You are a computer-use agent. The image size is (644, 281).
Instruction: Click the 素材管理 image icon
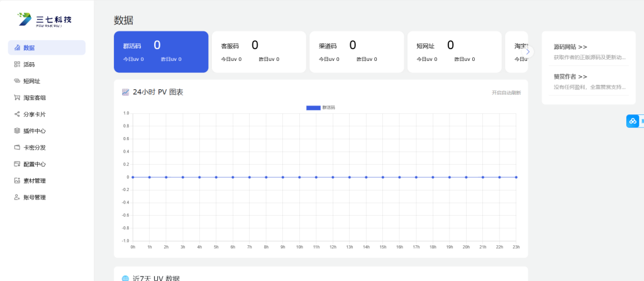tap(17, 180)
